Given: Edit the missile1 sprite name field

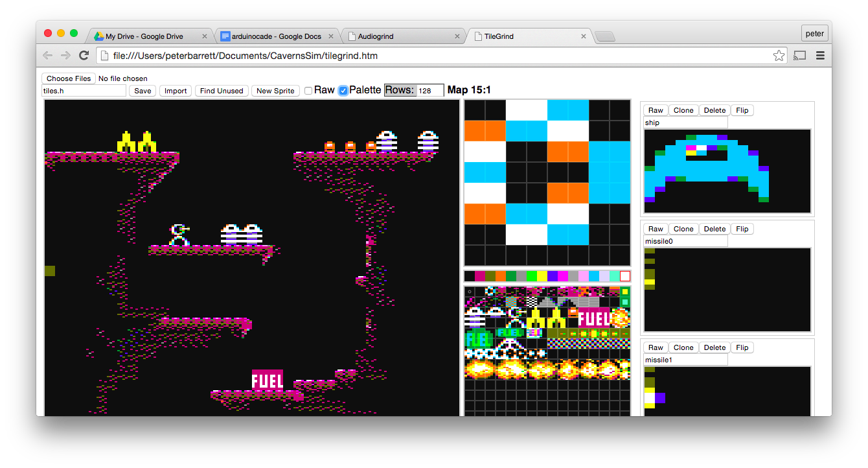Looking at the screenshot, I should pyautogui.click(x=685, y=360).
